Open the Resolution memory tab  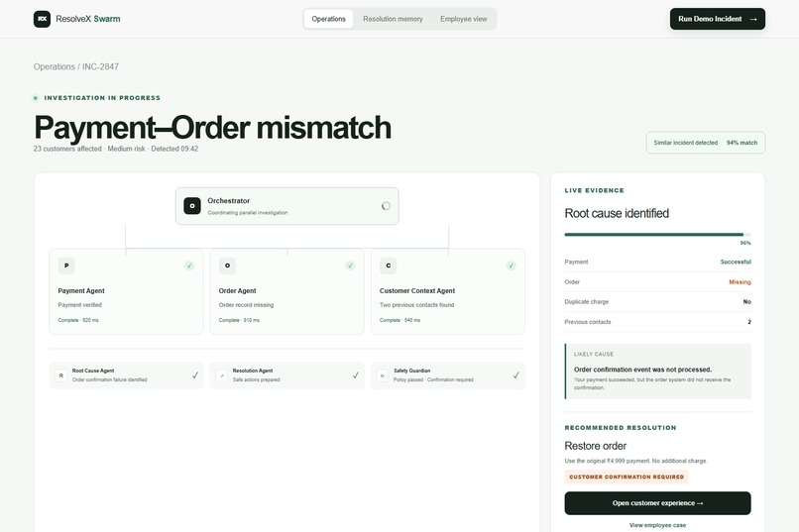(x=393, y=19)
